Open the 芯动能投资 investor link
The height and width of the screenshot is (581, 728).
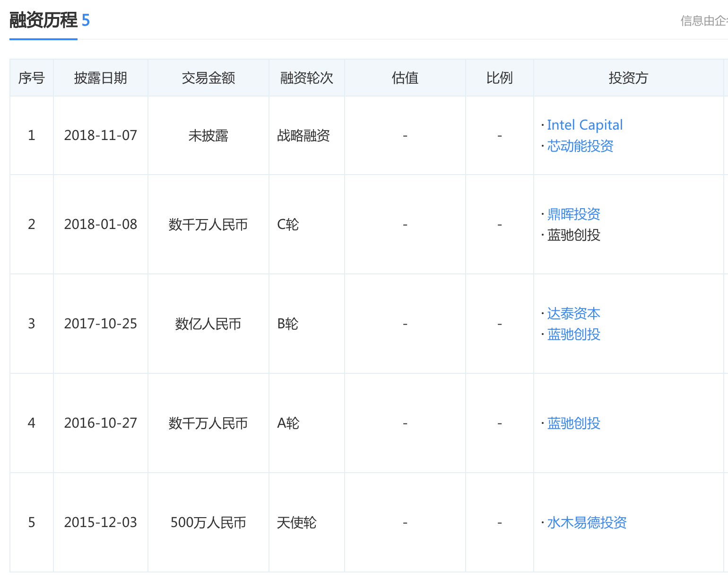point(580,146)
